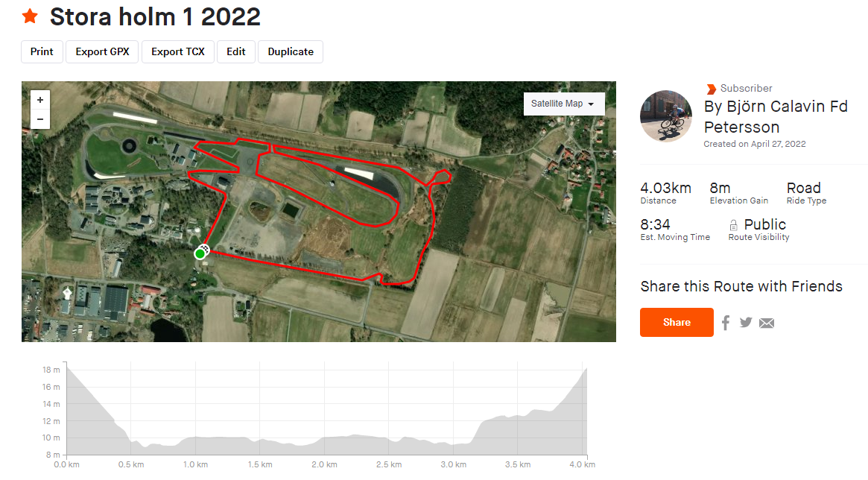Click elevation chart at 2.0 km mark
Image resolution: width=868 pixels, height=480 pixels.
(x=324, y=438)
